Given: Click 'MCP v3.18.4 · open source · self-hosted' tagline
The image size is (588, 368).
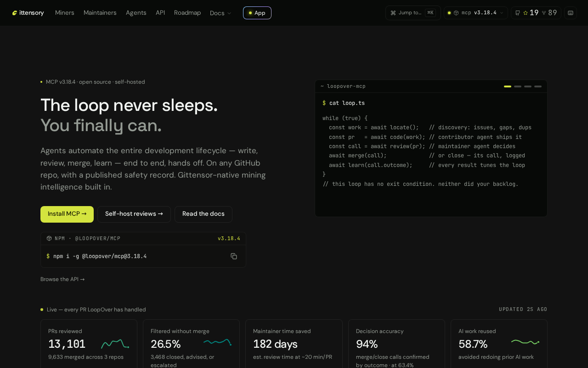Looking at the screenshot, I should tap(96, 82).
